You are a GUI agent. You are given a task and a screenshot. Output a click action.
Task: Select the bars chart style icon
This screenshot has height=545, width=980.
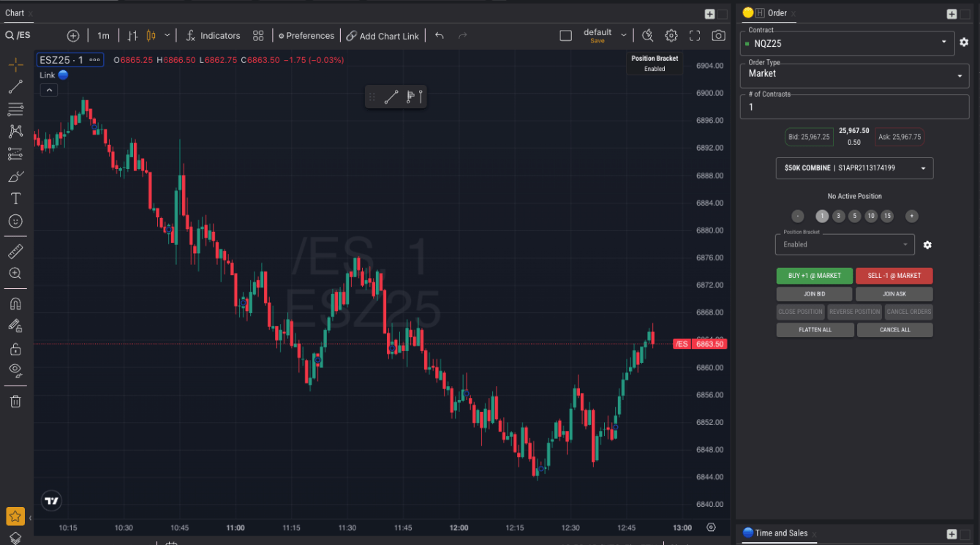click(x=132, y=36)
